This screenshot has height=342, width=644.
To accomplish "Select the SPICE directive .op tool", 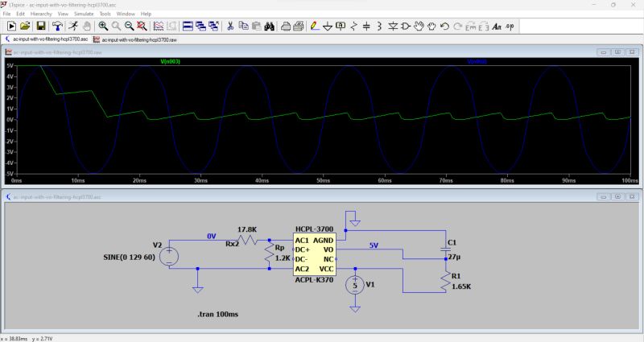I will pos(510,27).
